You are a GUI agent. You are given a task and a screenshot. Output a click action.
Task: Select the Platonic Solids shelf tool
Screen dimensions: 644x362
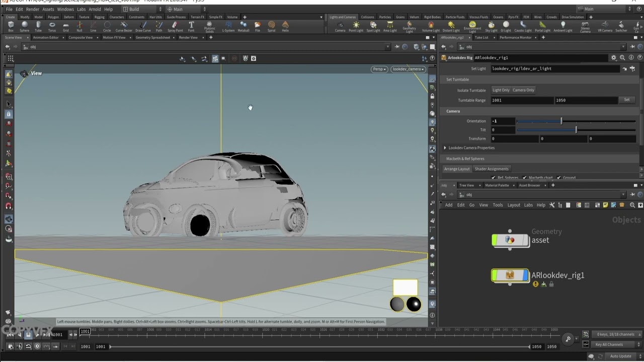coord(210,27)
